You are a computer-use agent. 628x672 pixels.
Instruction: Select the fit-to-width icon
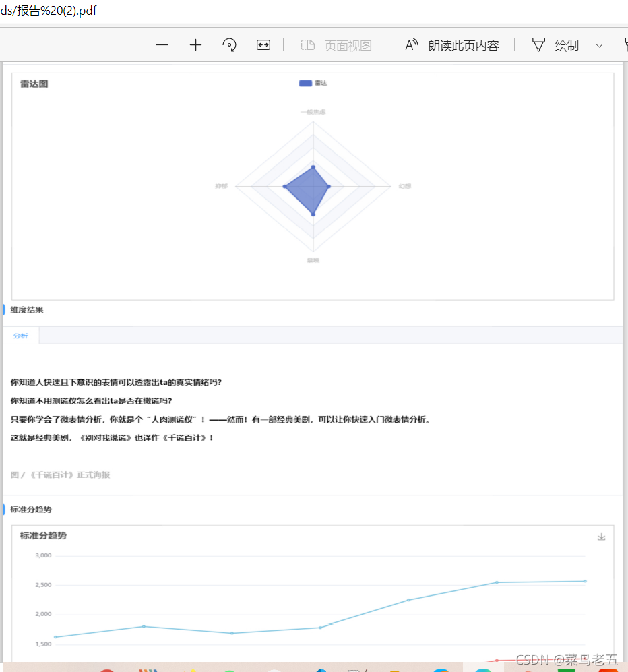point(263,45)
